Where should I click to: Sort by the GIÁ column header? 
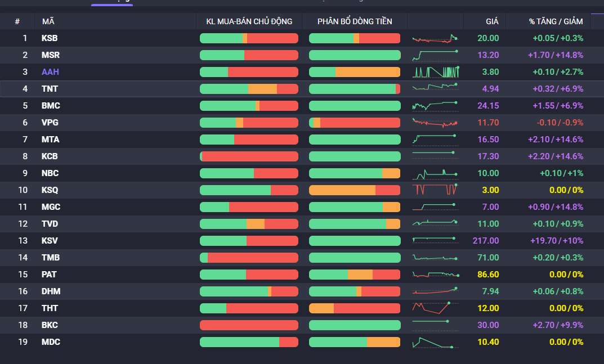(492, 21)
